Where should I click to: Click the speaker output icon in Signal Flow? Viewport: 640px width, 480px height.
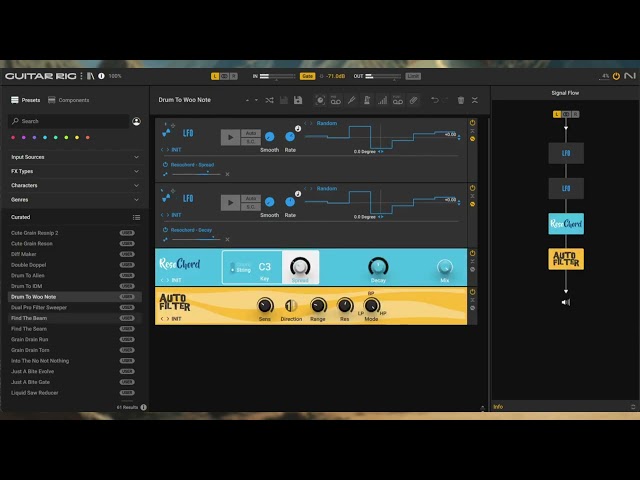(x=566, y=302)
